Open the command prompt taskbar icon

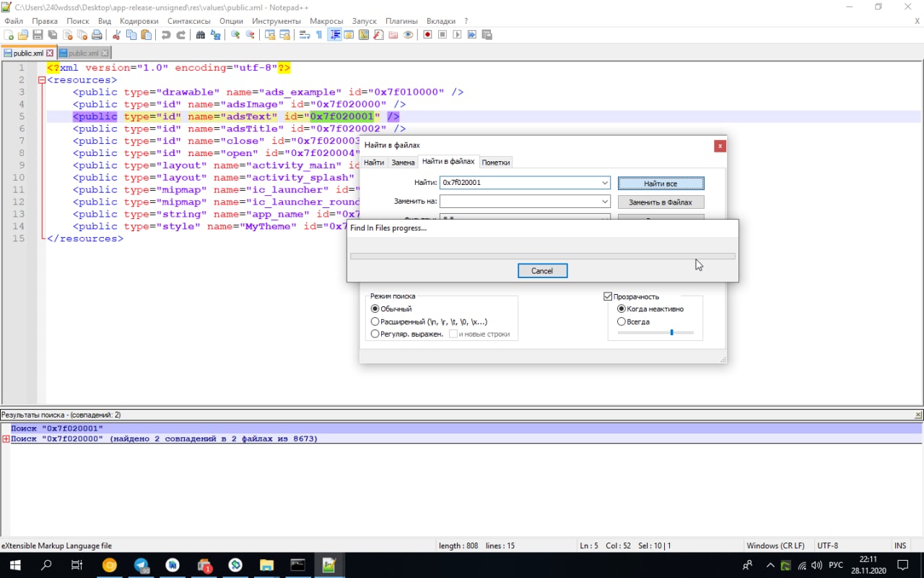297,565
